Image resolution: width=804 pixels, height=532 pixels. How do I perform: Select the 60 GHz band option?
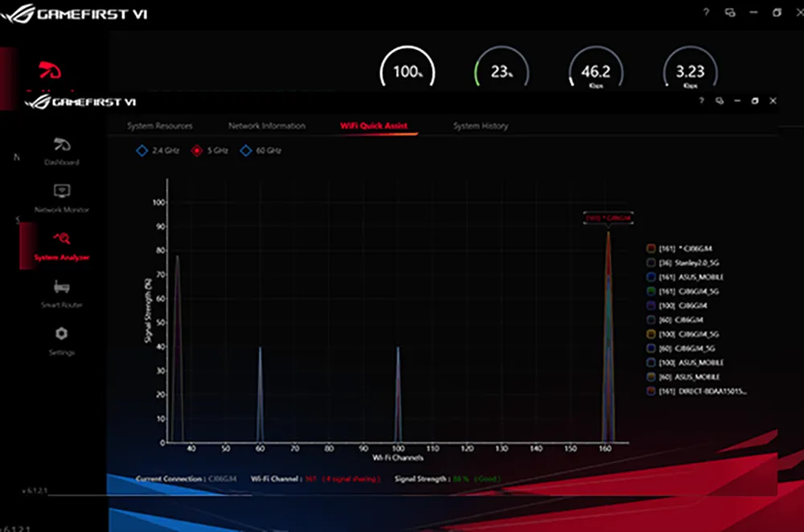[x=247, y=150]
